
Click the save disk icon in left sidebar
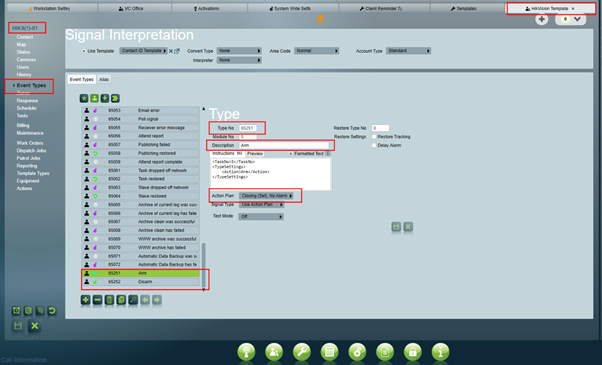(18, 326)
